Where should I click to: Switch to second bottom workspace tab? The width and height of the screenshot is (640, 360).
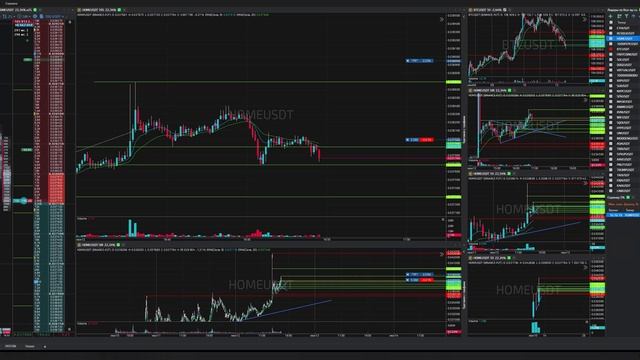tap(30, 346)
